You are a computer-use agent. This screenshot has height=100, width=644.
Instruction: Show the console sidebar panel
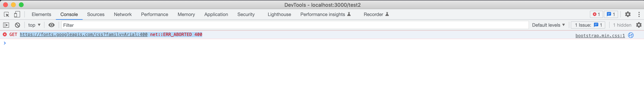click(x=6, y=25)
